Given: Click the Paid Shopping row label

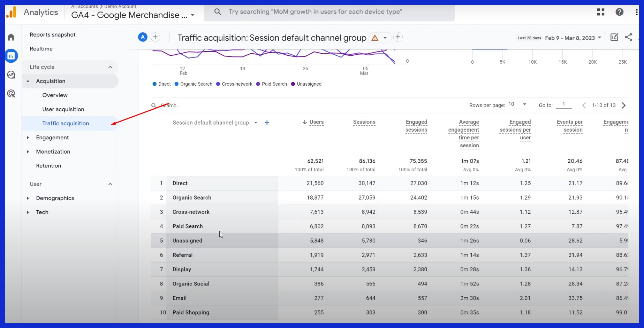Looking at the screenshot, I should coord(191,312).
